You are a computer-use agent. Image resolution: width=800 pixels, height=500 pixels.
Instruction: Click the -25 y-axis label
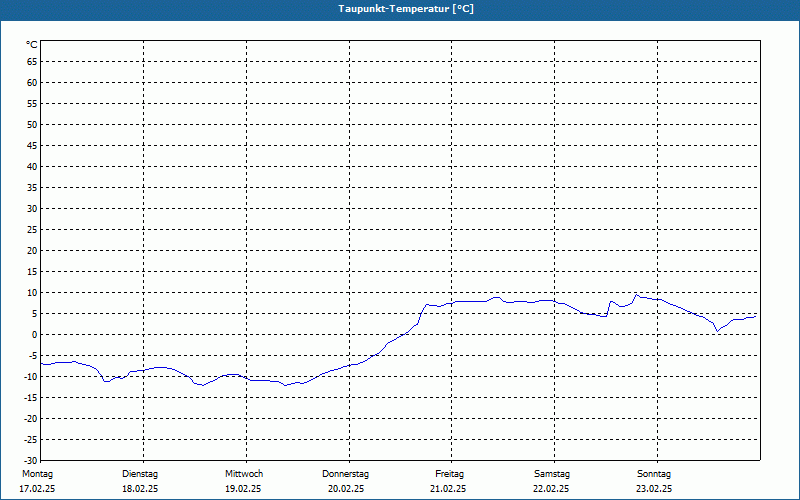[31, 439]
